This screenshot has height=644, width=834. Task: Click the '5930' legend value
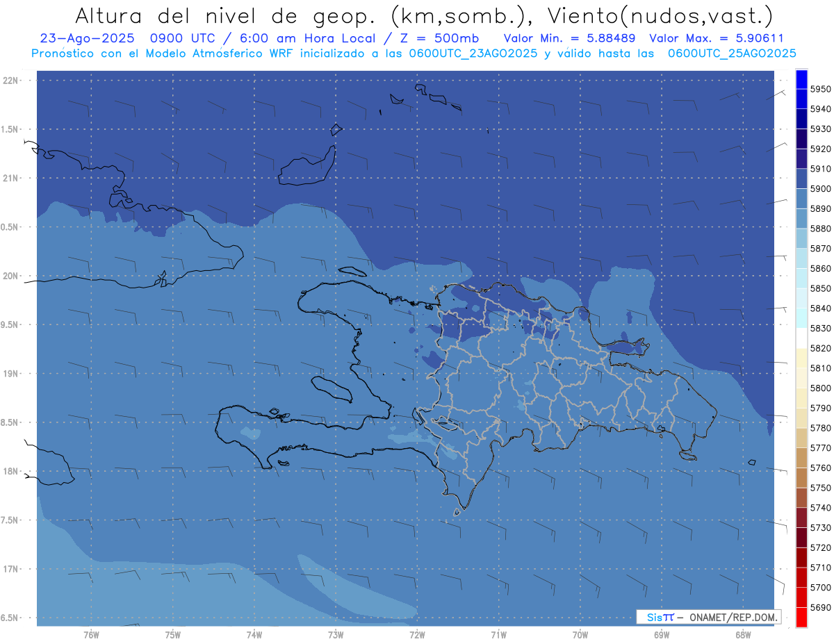[821, 129]
